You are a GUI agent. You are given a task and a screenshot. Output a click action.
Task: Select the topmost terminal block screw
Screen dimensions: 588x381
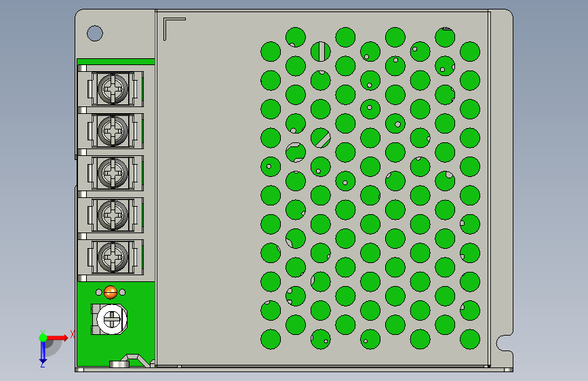[113, 89]
